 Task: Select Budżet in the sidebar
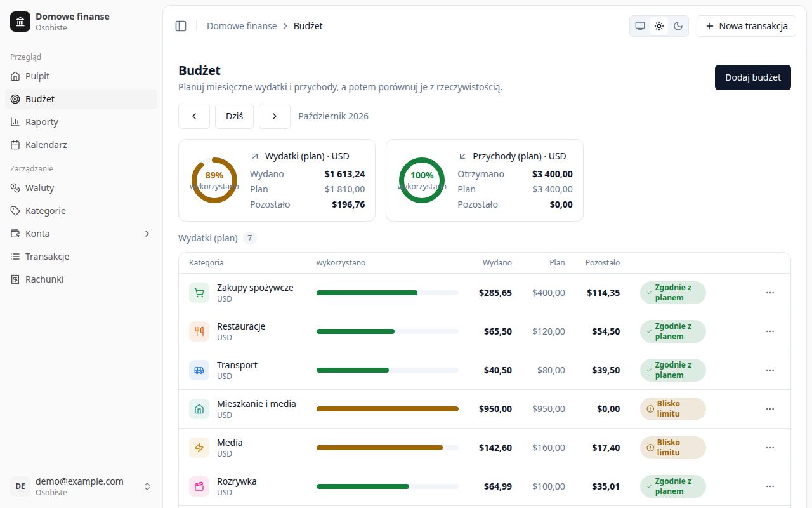[x=81, y=99]
